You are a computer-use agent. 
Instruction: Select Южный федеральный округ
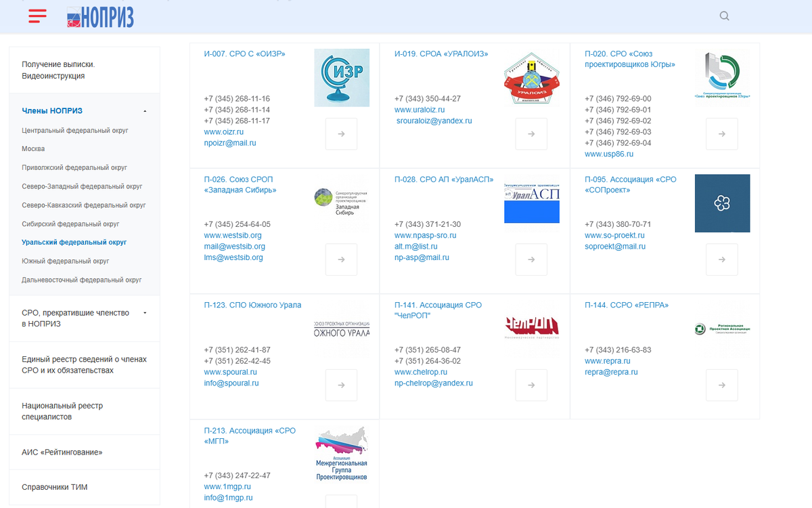pyautogui.click(x=66, y=261)
